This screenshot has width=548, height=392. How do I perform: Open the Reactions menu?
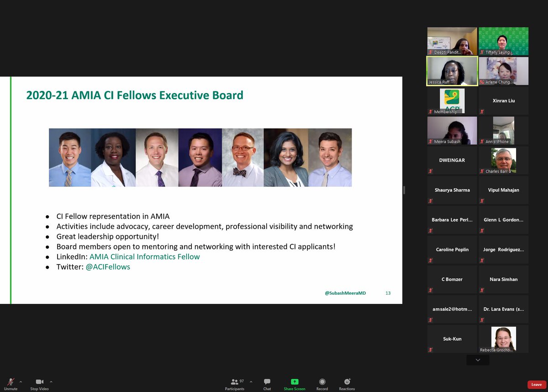(x=347, y=383)
